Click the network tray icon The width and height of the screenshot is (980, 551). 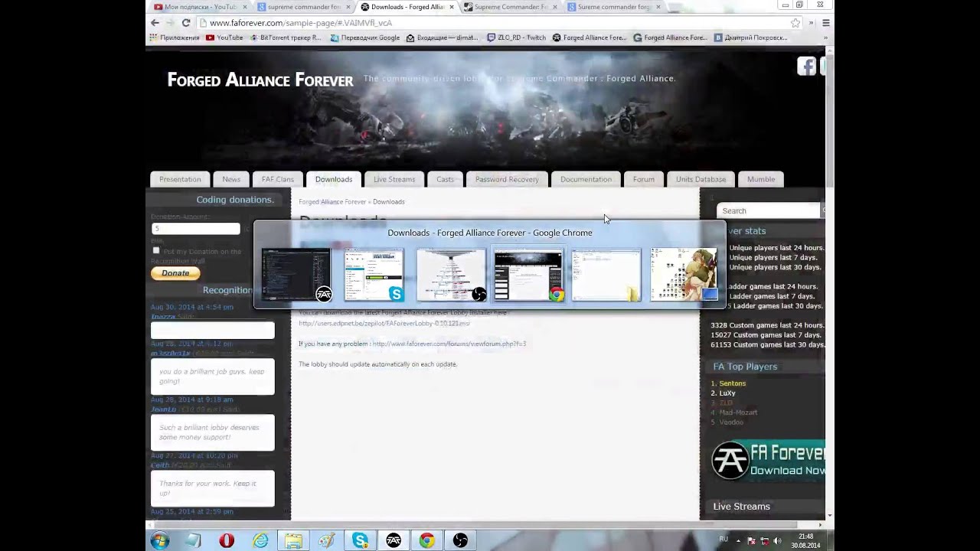click(x=764, y=541)
